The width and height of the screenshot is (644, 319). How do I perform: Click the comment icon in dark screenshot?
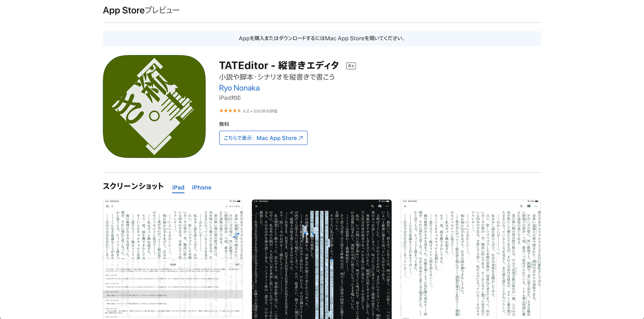(380, 206)
